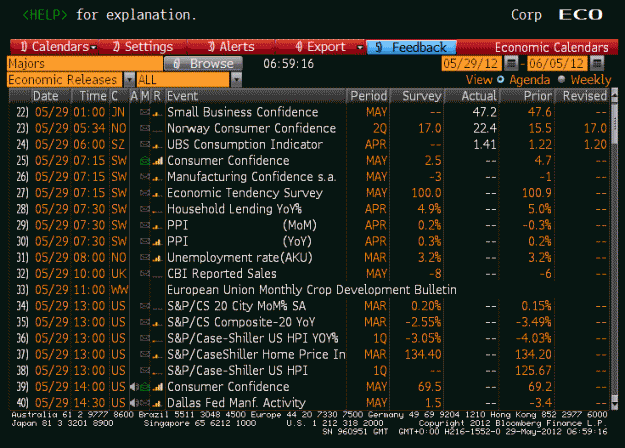
Task: Select the Household Lending YoY% event
Action: 234,209
